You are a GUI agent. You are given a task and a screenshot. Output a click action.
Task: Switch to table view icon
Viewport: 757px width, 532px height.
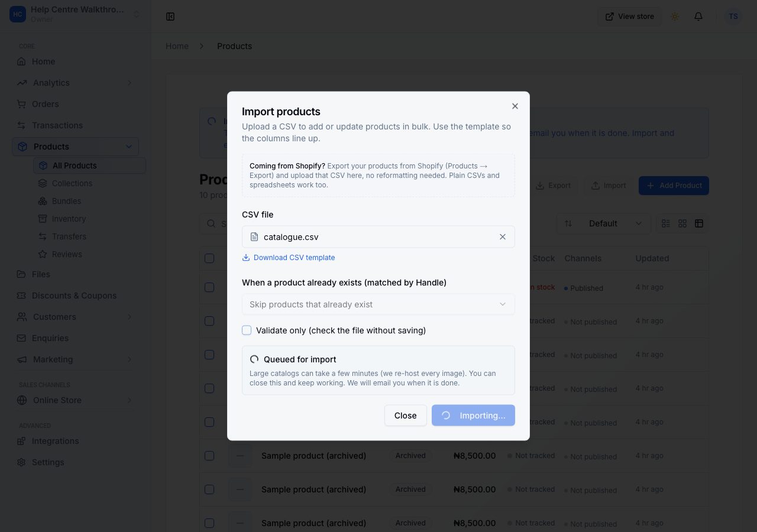[699, 223]
